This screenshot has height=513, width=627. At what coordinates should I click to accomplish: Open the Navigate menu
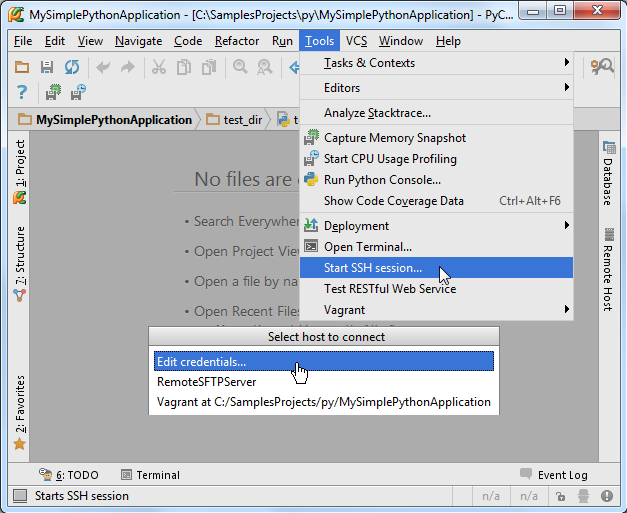click(138, 41)
